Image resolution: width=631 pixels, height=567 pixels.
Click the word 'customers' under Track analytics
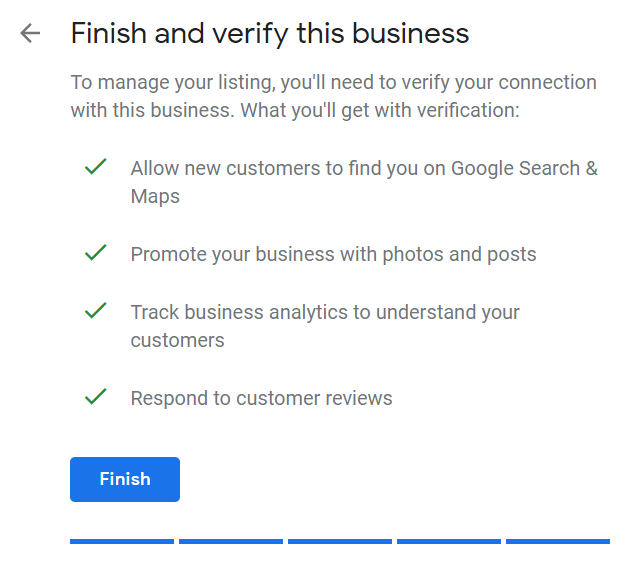point(177,340)
